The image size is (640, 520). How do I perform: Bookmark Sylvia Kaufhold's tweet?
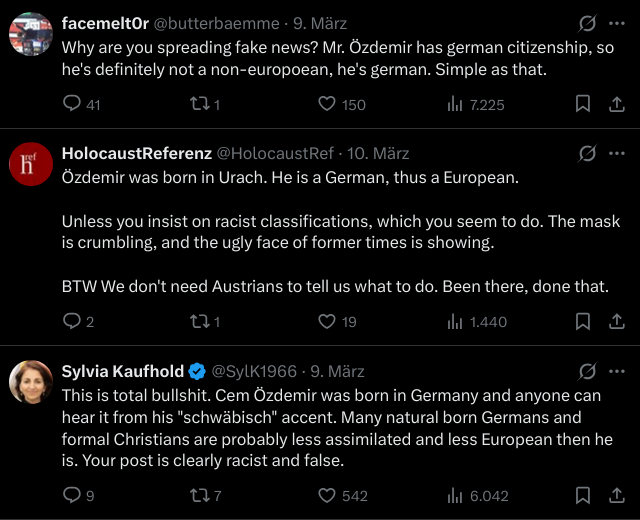click(x=583, y=495)
